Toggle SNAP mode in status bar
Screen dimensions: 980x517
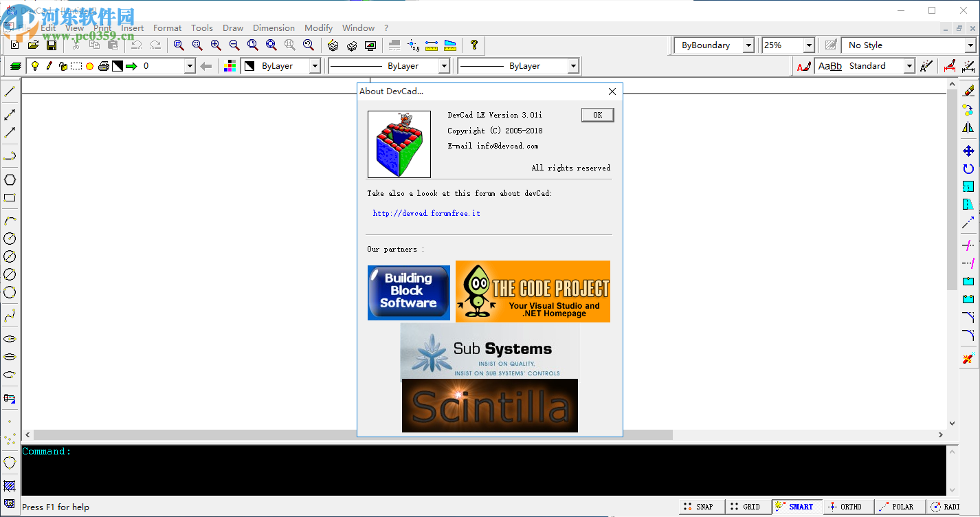click(x=701, y=507)
